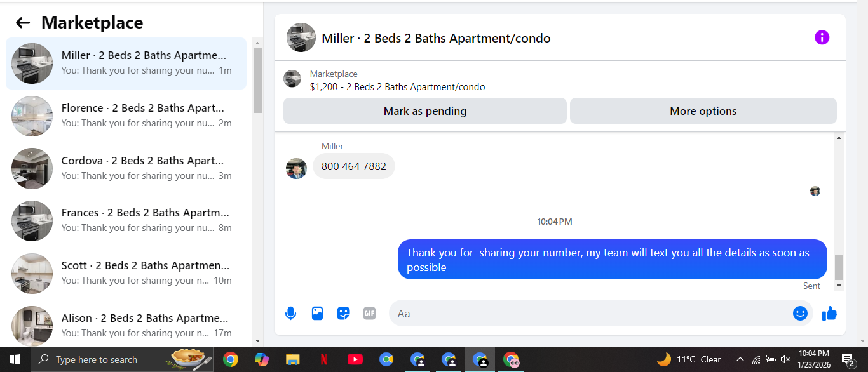Open the Florence conversation
The width and height of the screenshot is (868, 372).
pyautogui.click(x=126, y=116)
